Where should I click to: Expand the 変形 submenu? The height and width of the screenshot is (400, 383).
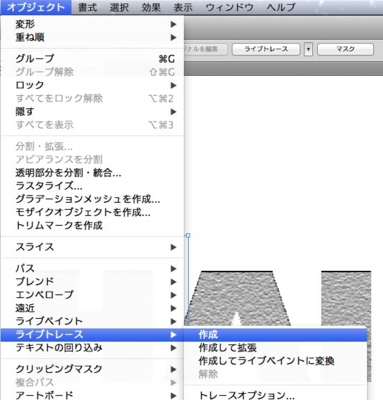tap(93, 24)
